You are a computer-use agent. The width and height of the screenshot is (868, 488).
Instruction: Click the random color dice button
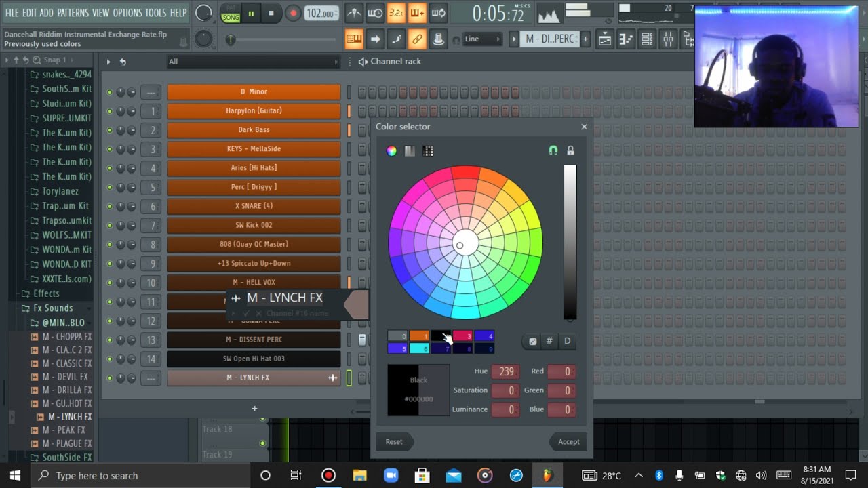(x=532, y=341)
